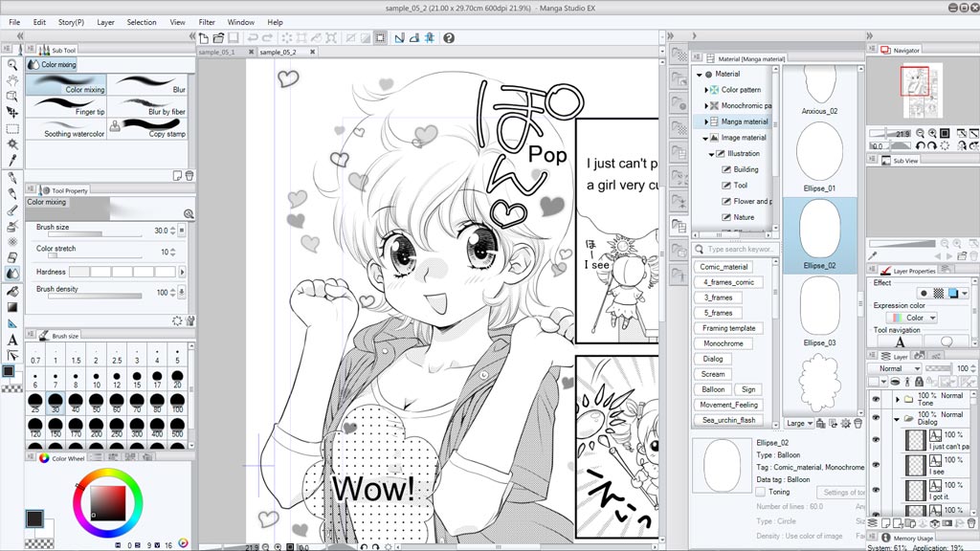Viewport: 980px width, 551px height.
Task: Click zoom in icon in Navigator
Action: point(931,133)
